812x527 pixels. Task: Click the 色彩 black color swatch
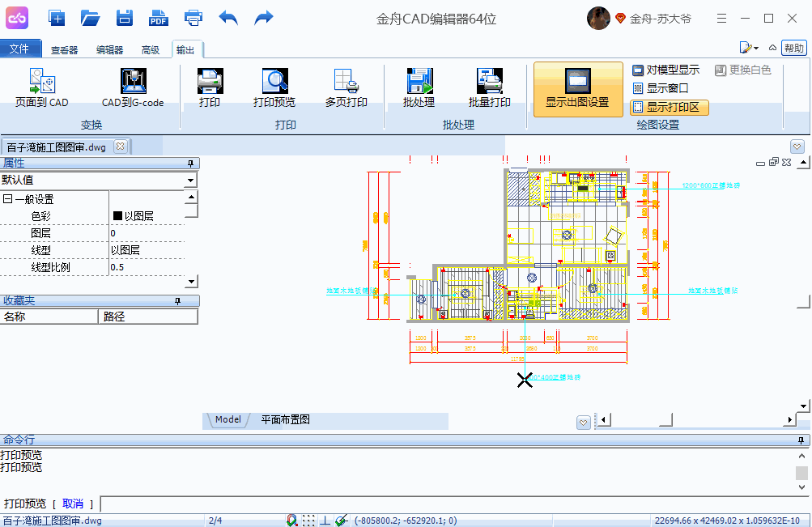point(117,216)
